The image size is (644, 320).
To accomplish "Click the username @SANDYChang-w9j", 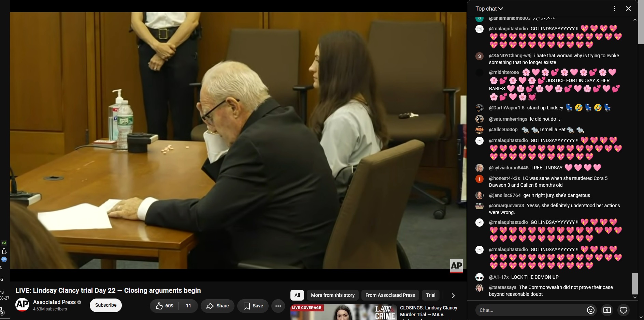I will click(510, 56).
